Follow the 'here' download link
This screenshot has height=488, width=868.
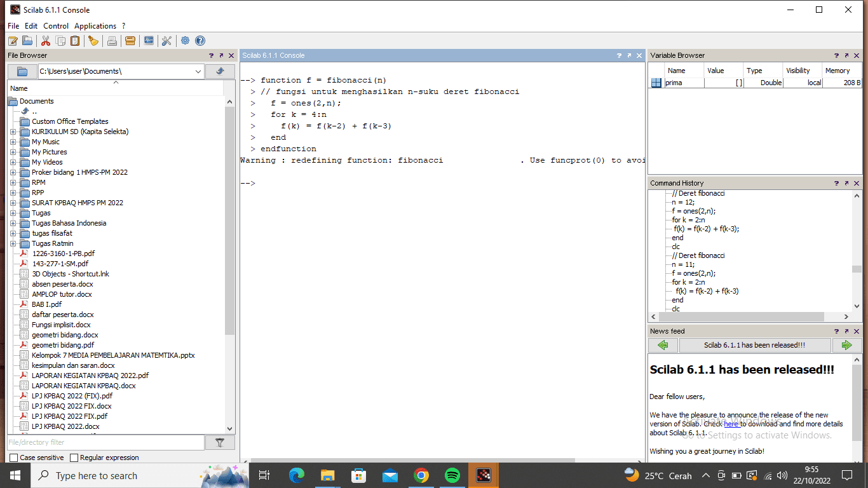pos(731,424)
